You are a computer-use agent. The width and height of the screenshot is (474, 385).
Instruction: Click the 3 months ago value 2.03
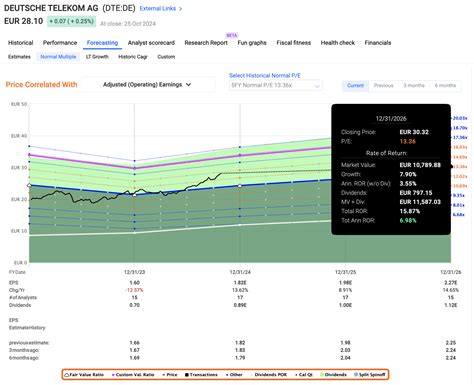(x=345, y=350)
